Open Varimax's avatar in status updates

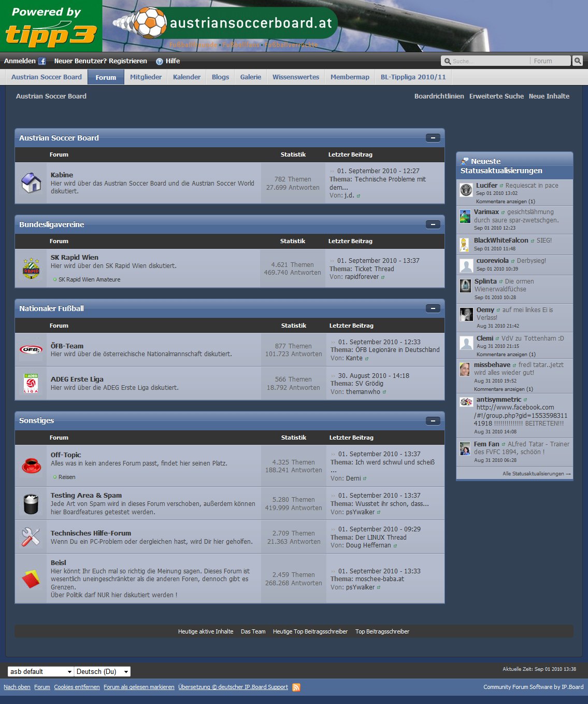(465, 216)
